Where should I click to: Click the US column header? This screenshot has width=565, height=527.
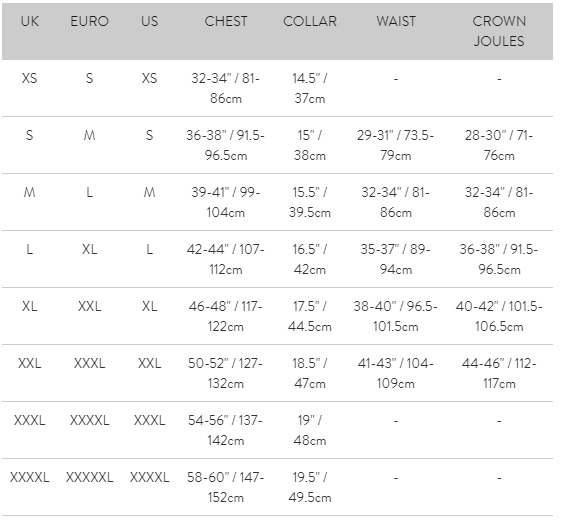150,21
